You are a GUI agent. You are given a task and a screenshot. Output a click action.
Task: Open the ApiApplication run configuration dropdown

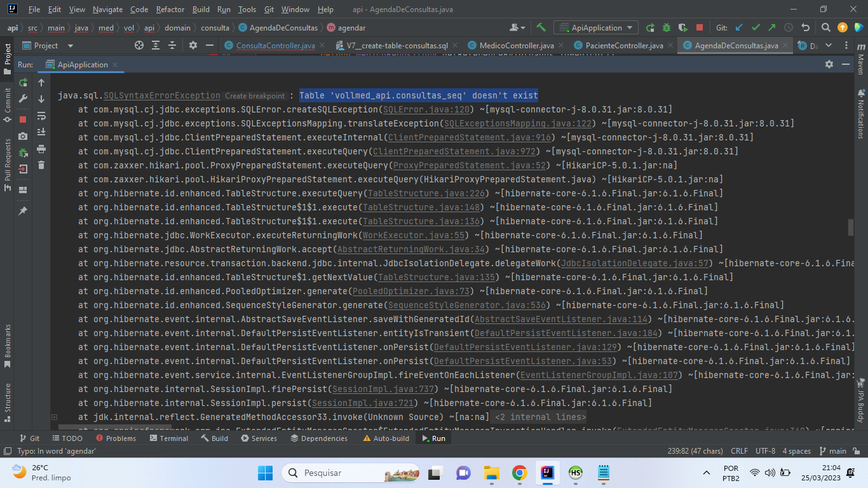[x=596, y=27]
